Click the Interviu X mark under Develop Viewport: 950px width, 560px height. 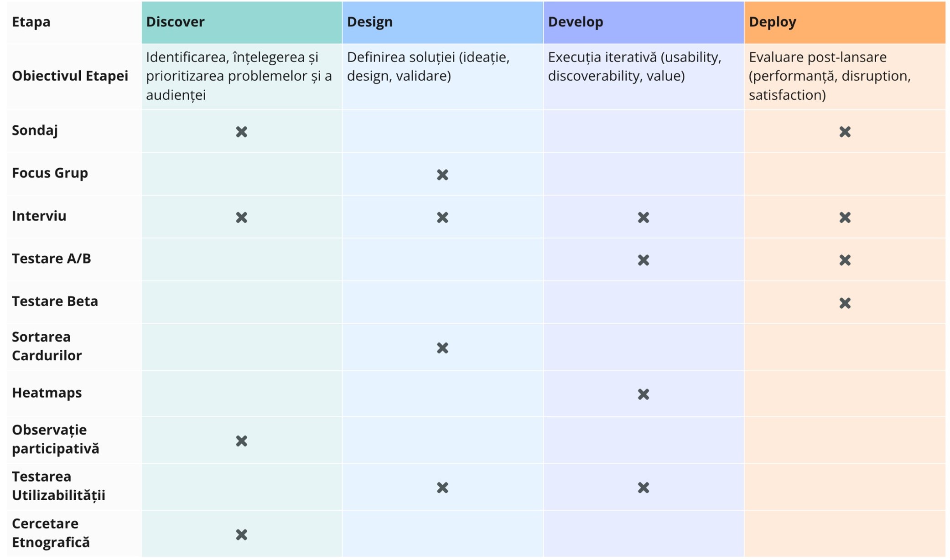pyautogui.click(x=643, y=218)
